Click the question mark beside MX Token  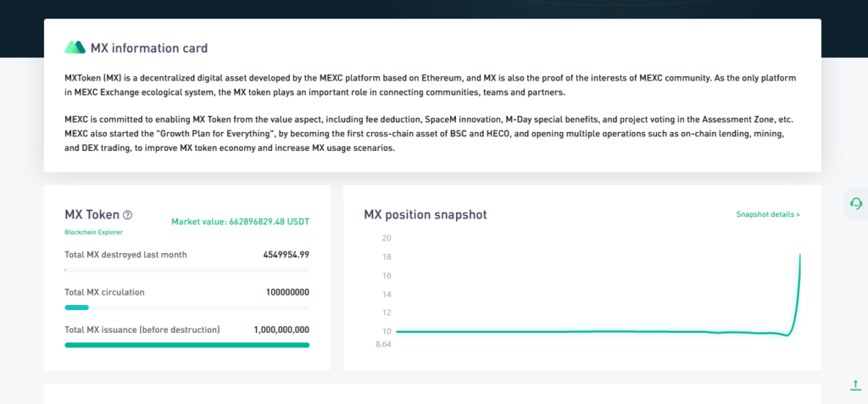[128, 215]
